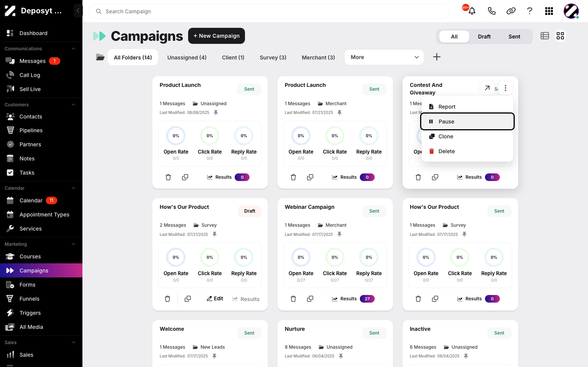Image resolution: width=588 pixels, height=367 pixels.
Task: Switch to table list view
Action: 545,36
